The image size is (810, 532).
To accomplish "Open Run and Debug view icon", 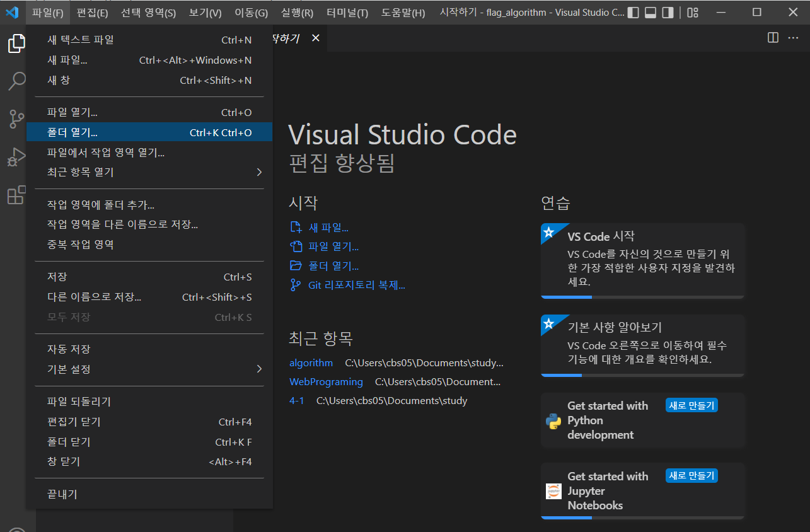I will pos(16,157).
